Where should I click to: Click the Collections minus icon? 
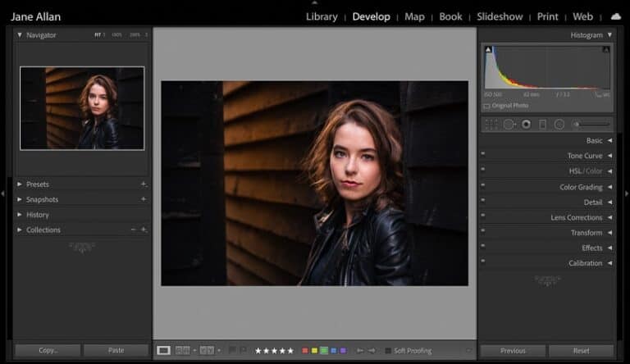pos(133,230)
